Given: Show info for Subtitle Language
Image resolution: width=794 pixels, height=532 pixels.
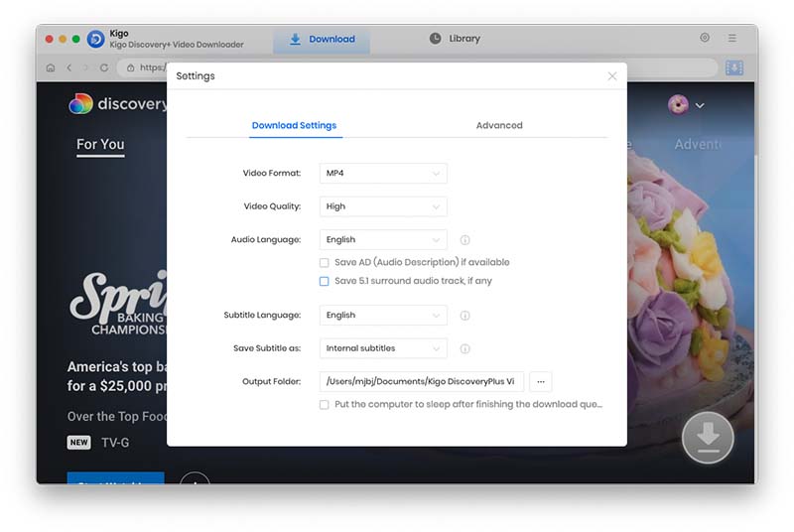Looking at the screenshot, I should 464,316.
